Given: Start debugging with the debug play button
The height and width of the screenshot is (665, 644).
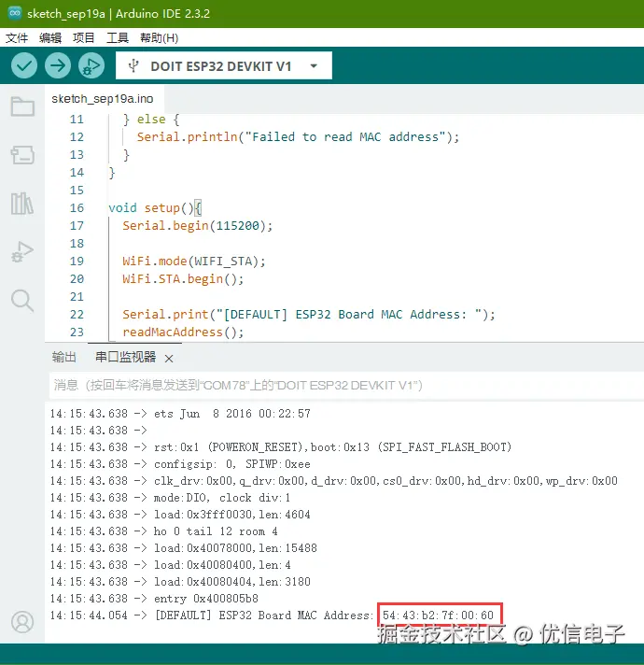Looking at the screenshot, I should pyautogui.click(x=91, y=65).
